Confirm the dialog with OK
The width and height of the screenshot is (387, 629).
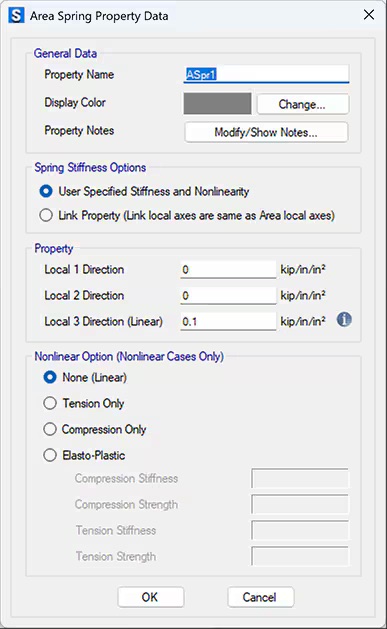coord(151,597)
